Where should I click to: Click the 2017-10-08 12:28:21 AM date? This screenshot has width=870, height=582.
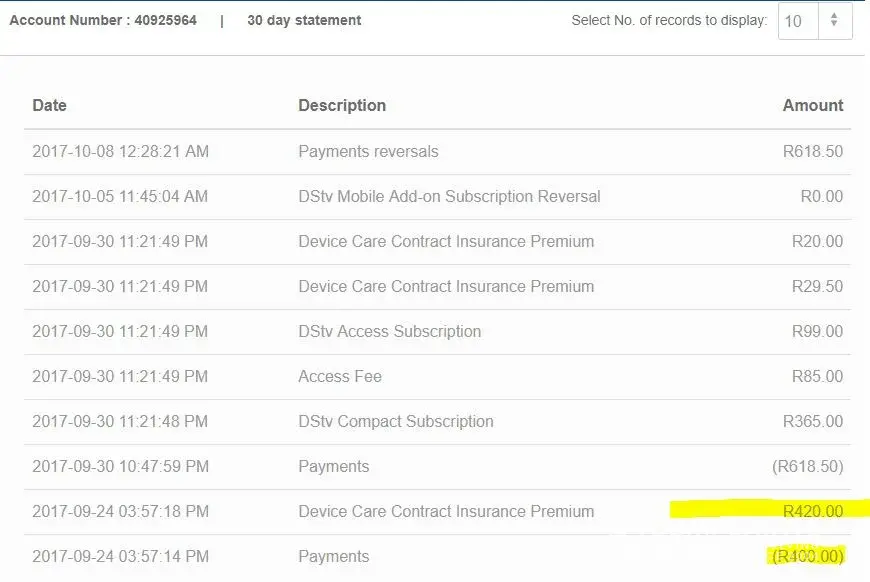point(120,152)
